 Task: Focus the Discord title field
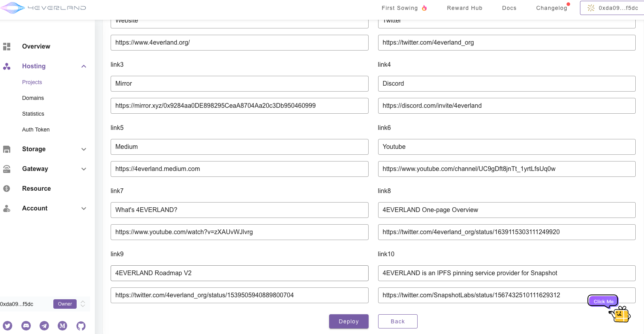click(507, 84)
